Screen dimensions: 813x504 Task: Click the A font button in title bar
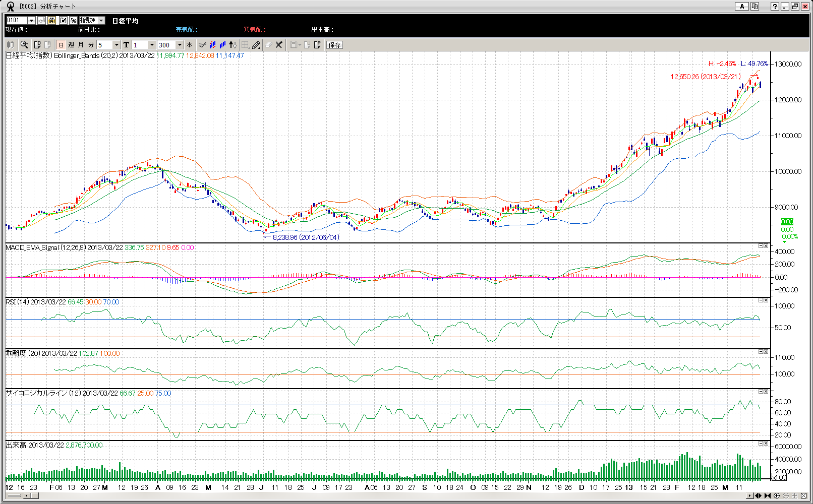(x=741, y=6)
